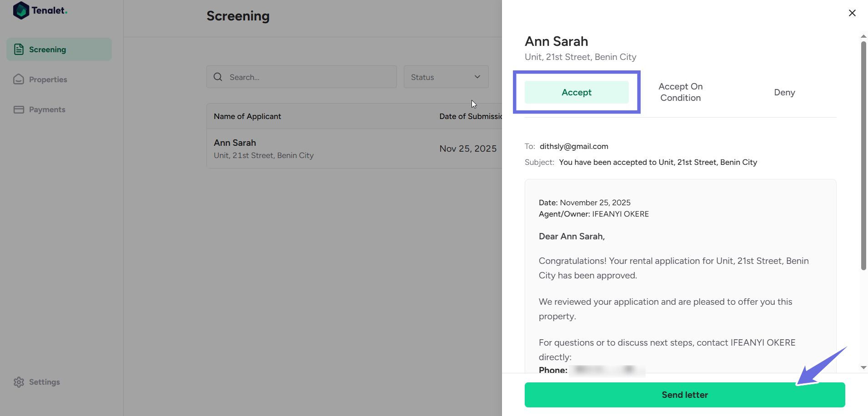Click the panel's vertical scrollbar thumb
This screenshot has height=416, width=868.
[x=863, y=154]
